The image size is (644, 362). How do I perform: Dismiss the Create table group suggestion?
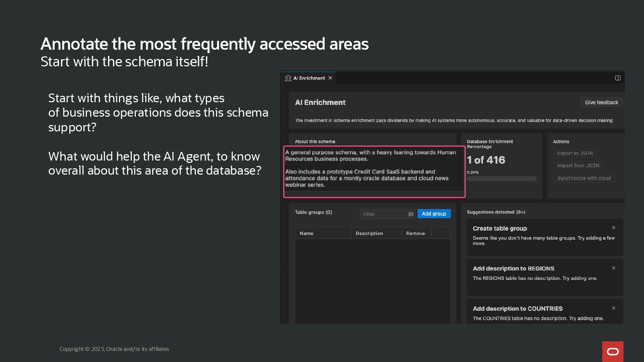613,228
